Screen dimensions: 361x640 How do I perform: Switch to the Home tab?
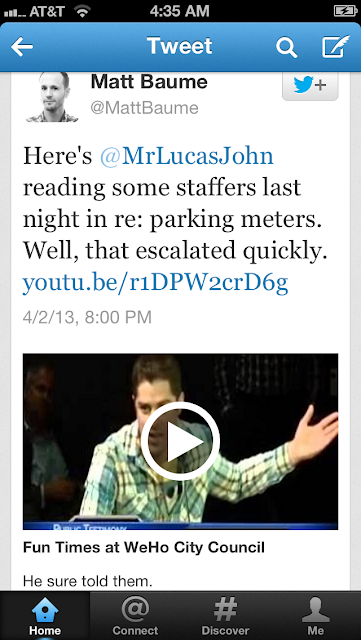(x=45, y=616)
